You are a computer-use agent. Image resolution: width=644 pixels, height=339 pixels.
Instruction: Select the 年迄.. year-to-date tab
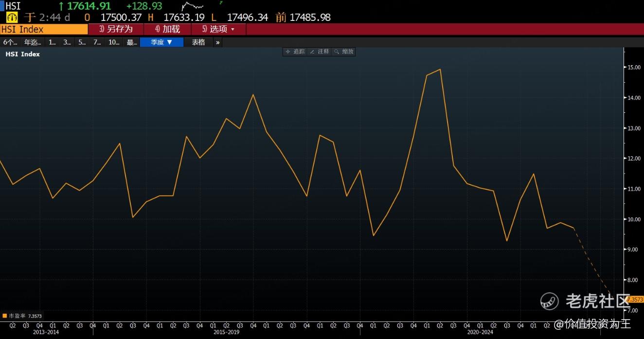click(x=33, y=42)
